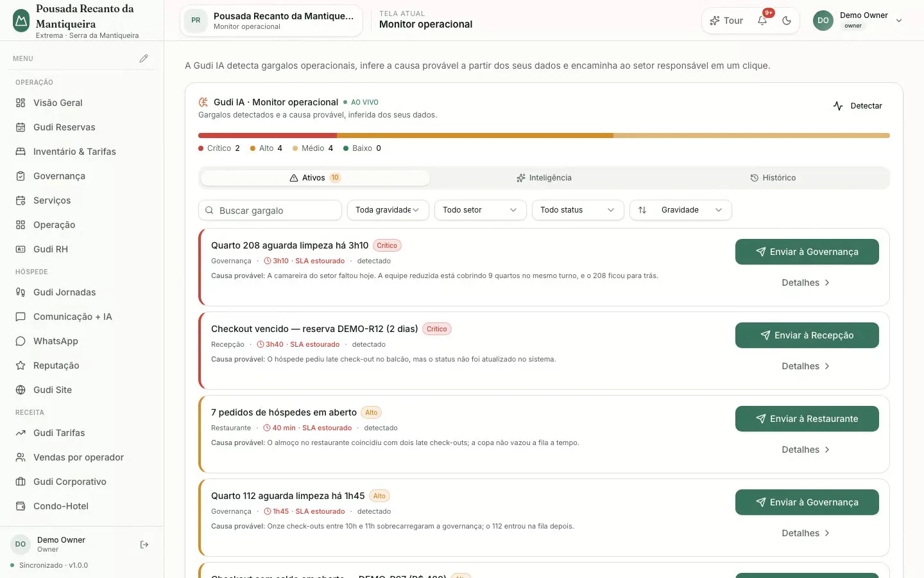Click the pencil icon to edit the menu
Screen dimensions: 924x578
[144, 58]
